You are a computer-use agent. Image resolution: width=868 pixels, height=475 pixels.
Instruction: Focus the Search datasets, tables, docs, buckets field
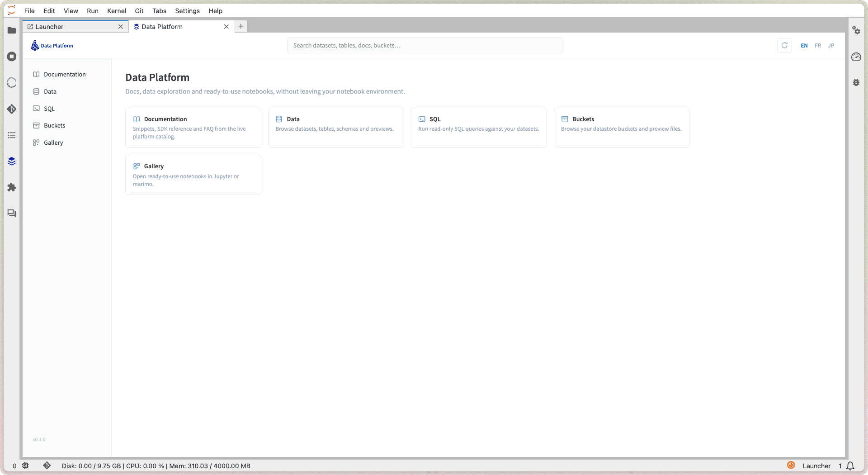425,45
